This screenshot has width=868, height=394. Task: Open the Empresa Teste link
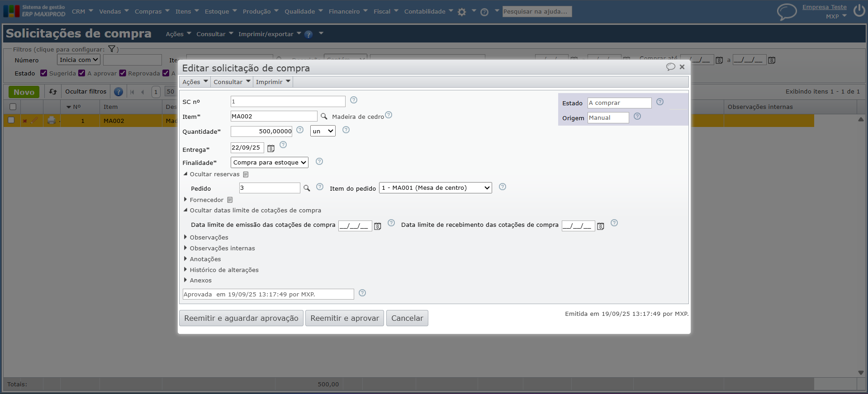tap(824, 7)
